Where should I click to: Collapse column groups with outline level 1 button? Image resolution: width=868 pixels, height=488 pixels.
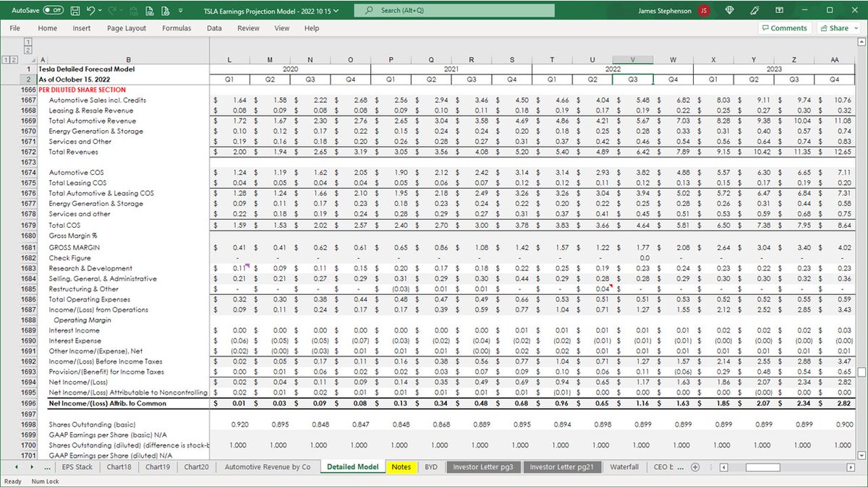point(28,42)
